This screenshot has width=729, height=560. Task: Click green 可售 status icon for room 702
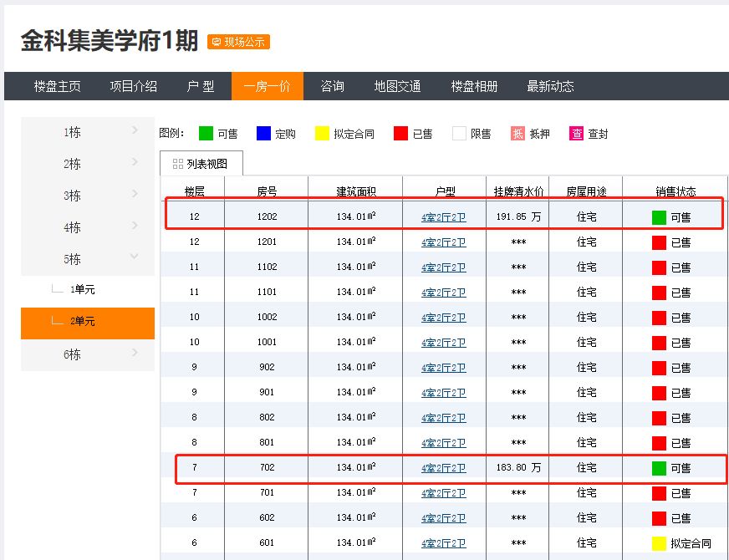(659, 468)
